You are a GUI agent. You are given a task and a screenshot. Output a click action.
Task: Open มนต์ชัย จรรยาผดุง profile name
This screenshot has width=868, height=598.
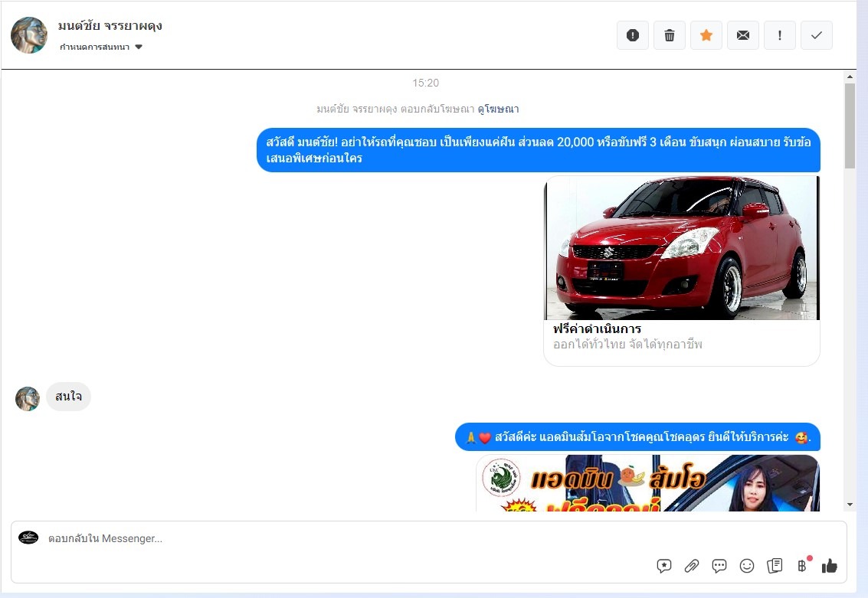(110, 26)
